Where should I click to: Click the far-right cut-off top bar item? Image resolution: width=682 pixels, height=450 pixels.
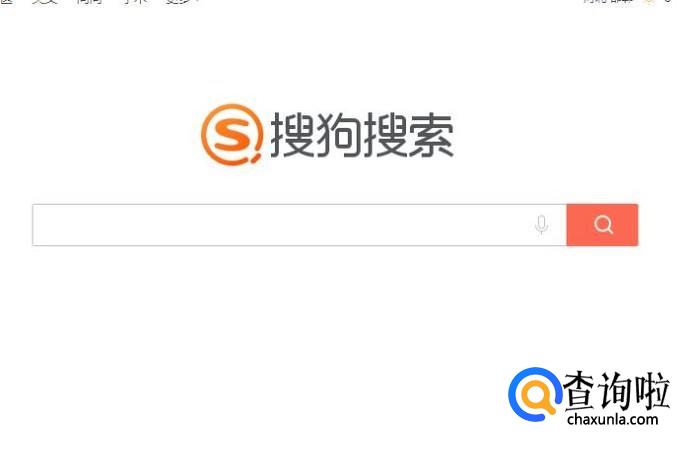[668, 2]
